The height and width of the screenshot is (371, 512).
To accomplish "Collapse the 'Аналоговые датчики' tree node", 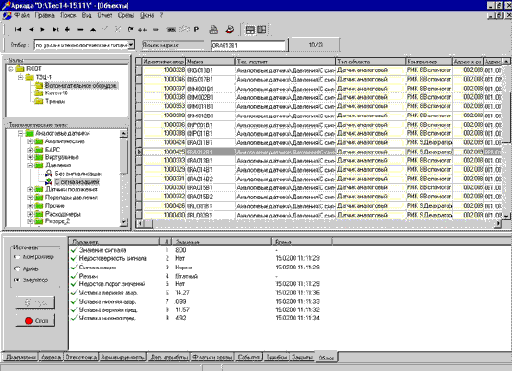I will [20, 133].
